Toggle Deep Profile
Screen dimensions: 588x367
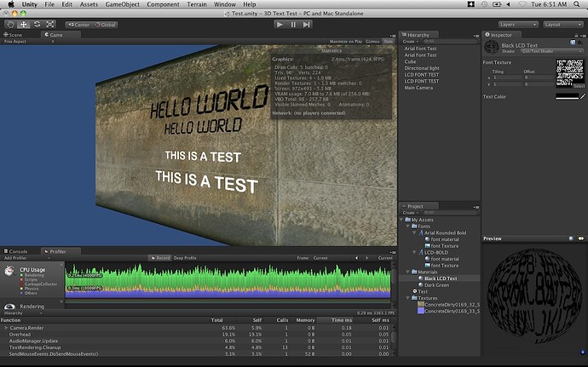[185, 258]
